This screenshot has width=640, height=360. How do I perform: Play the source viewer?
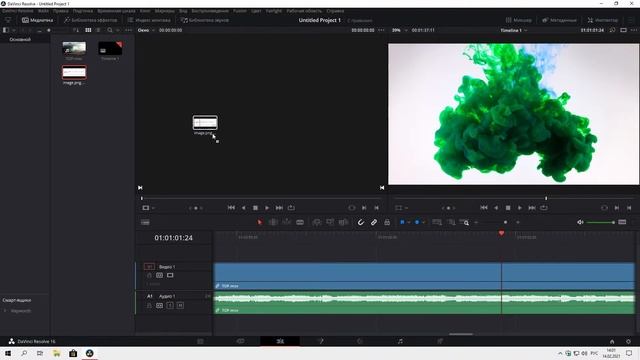(x=267, y=208)
